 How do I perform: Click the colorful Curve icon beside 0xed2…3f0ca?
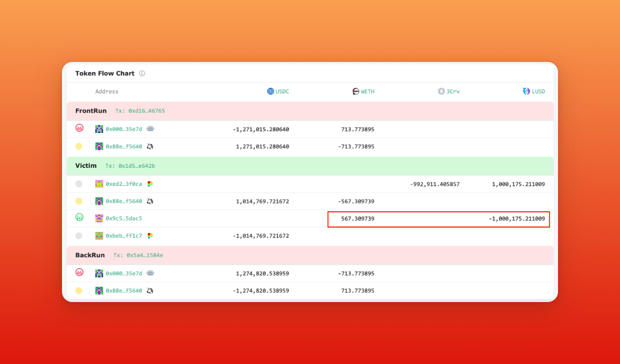click(150, 184)
